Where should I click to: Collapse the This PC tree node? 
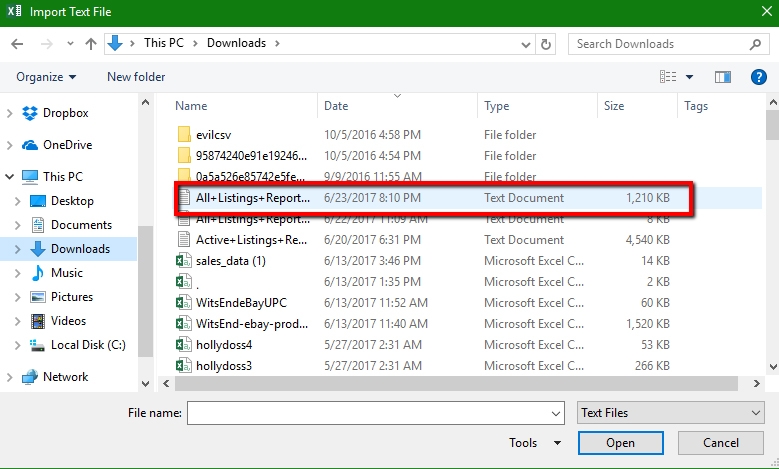click(x=11, y=177)
